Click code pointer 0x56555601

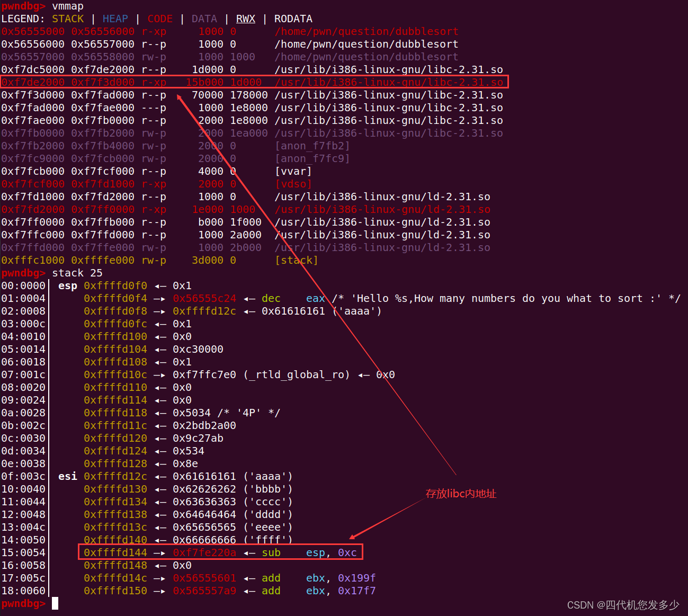pos(204,578)
